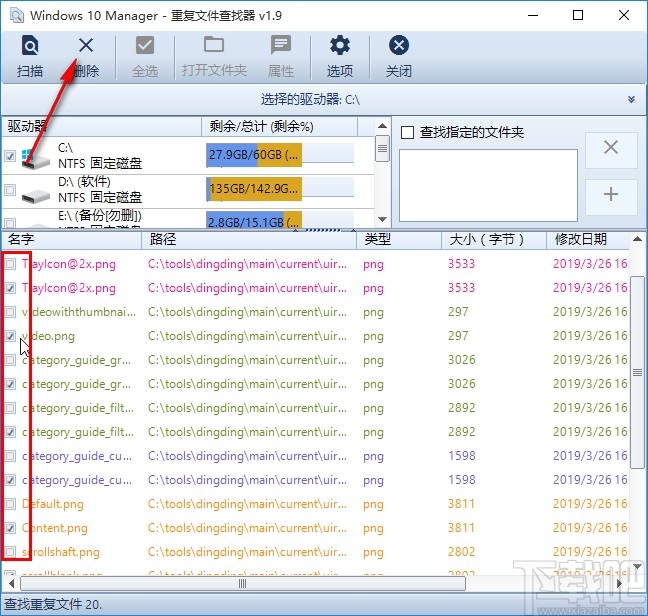Click the results horizontal scrollbar thumb

click(243, 583)
